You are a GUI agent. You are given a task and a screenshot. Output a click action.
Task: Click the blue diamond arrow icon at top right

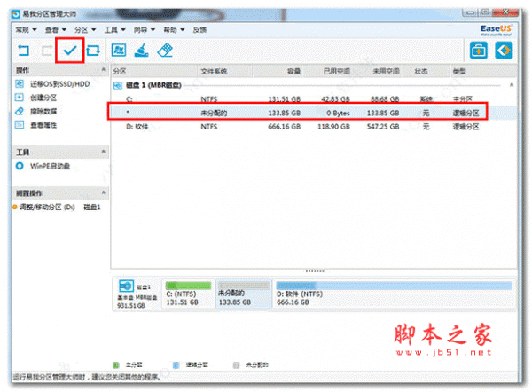pos(504,51)
